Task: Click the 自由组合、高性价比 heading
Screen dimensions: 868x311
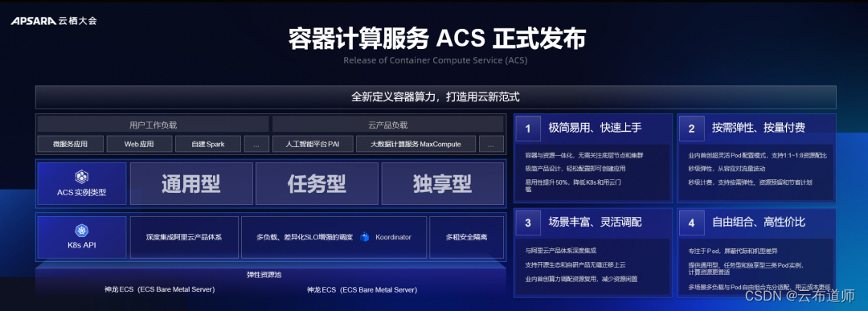Action: click(x=759, y=223)
